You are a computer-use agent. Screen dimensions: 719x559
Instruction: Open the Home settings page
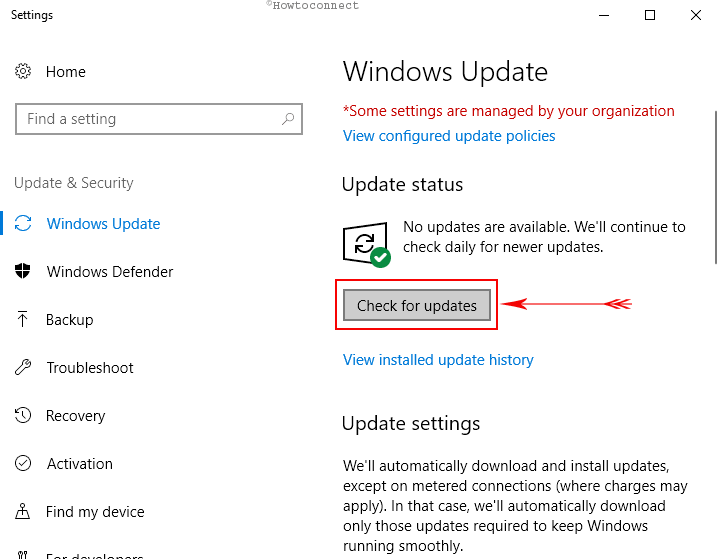(x=66, y=72)
